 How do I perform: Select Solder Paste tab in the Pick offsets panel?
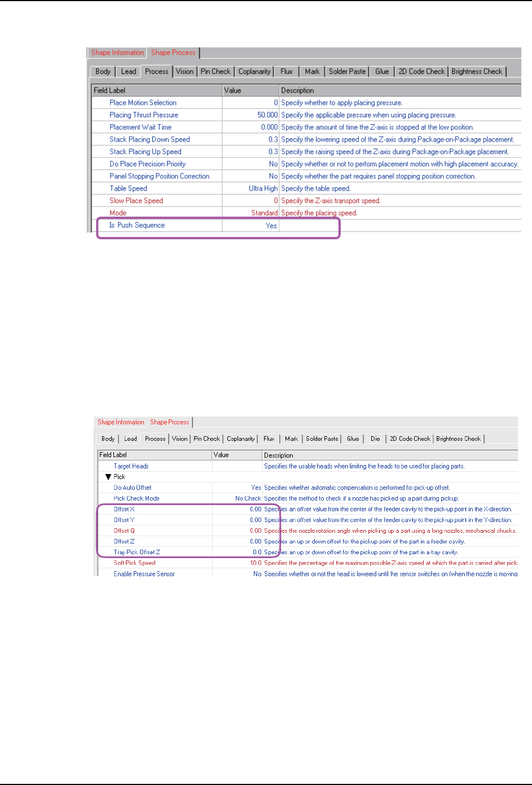[x=322, y=438]
